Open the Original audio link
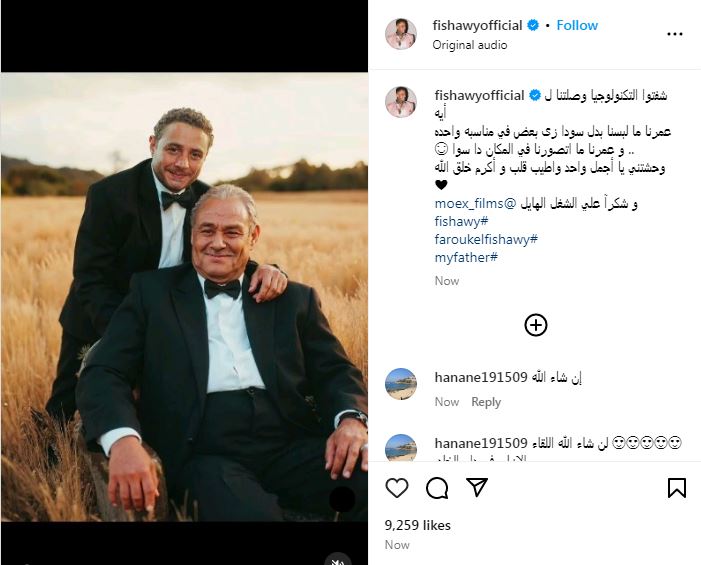701x565 pixels. (470, 45)
